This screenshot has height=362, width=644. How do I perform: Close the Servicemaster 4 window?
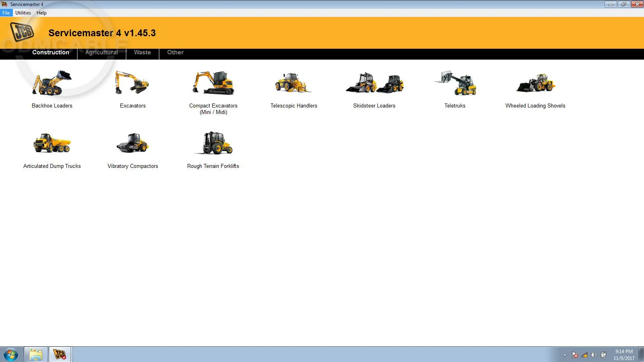click(637, 4)
